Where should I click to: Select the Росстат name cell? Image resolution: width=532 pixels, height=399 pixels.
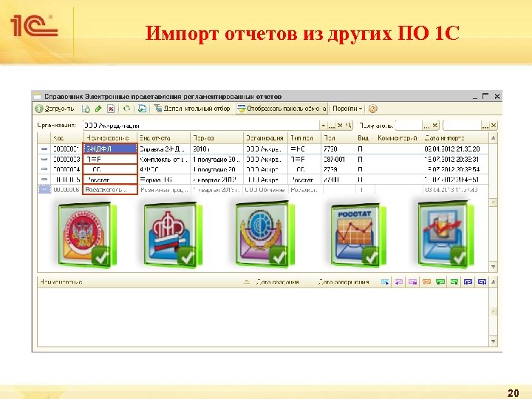tap(110, 179)
